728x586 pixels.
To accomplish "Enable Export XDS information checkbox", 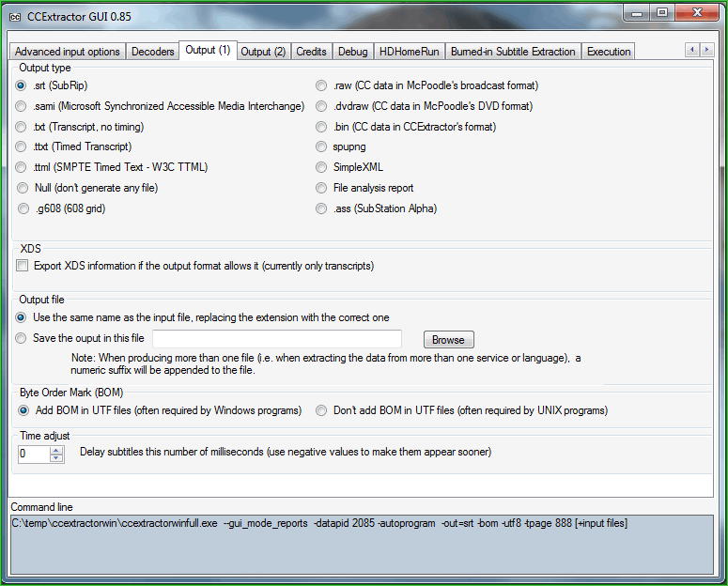I will [x=23, y=267].
